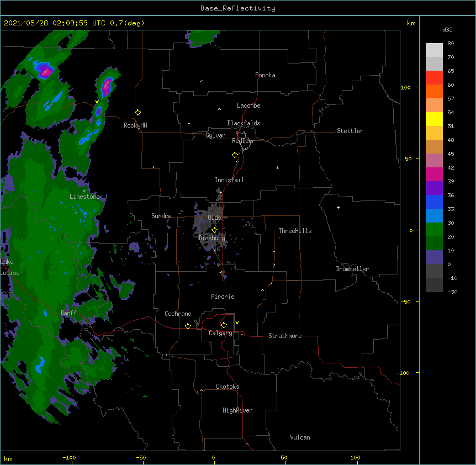Click the Olds label
The height and width of the screenshot is (465, 476).
tap(214, 218)
